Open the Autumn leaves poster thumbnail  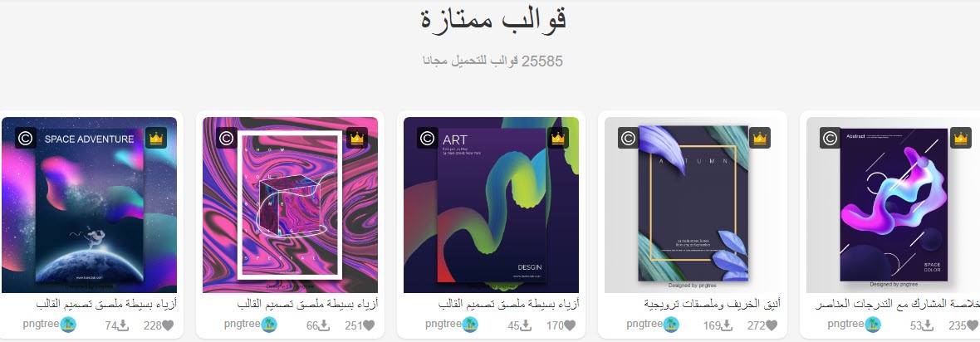click(x=693, y=205)
